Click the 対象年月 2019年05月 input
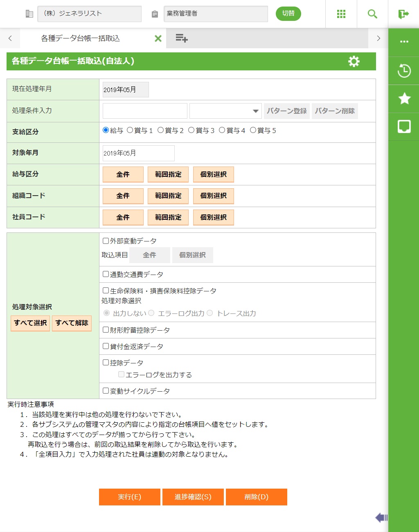 pyautogui.click(x=138, y=153)
